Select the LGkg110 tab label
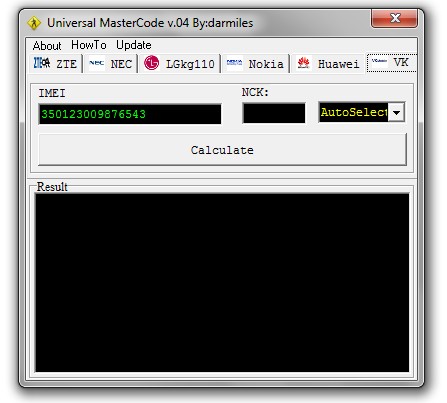The height and width of the screenshot is (403, 447). click(x=190, y=64)
